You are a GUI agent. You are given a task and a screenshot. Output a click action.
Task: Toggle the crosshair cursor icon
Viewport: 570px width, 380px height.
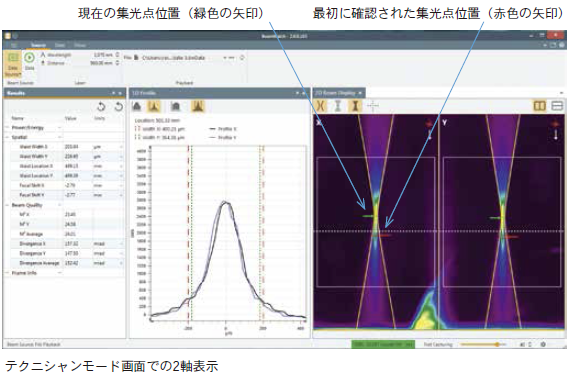[373, 106]
